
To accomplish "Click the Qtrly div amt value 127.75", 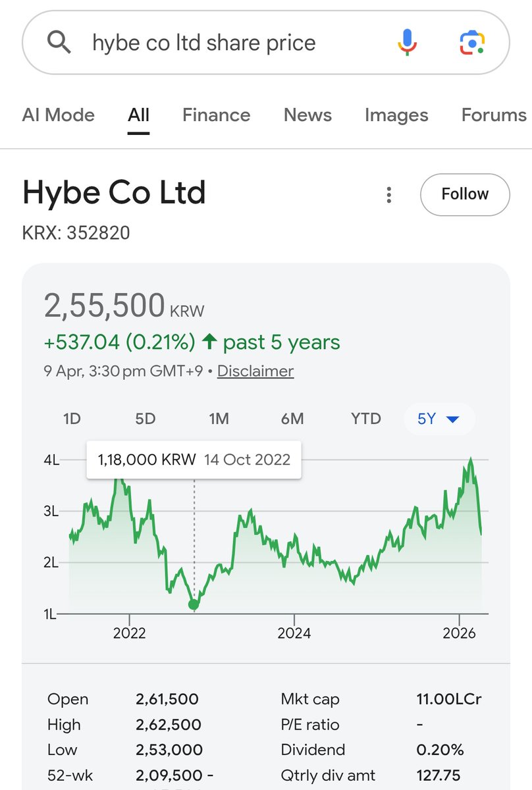I will pos(438,776).
